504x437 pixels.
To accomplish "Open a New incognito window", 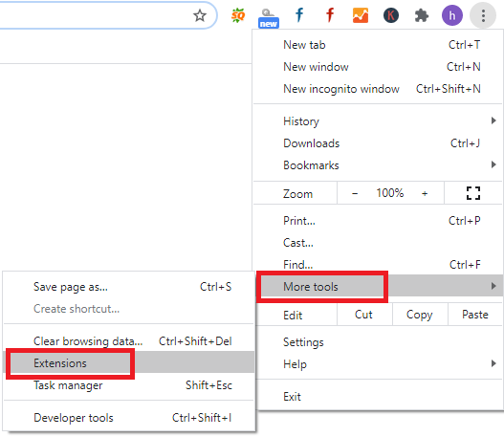I will click(378, 89).
